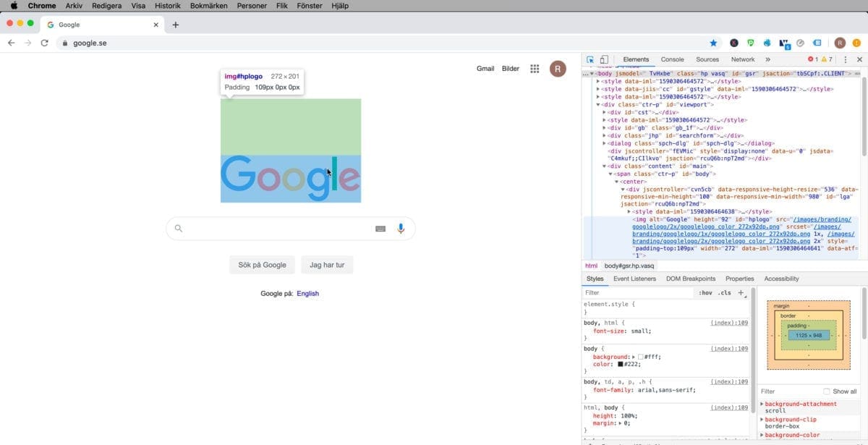Collapse the center element node
Viewport: 868px width, 445px height.
coord(617,182)
